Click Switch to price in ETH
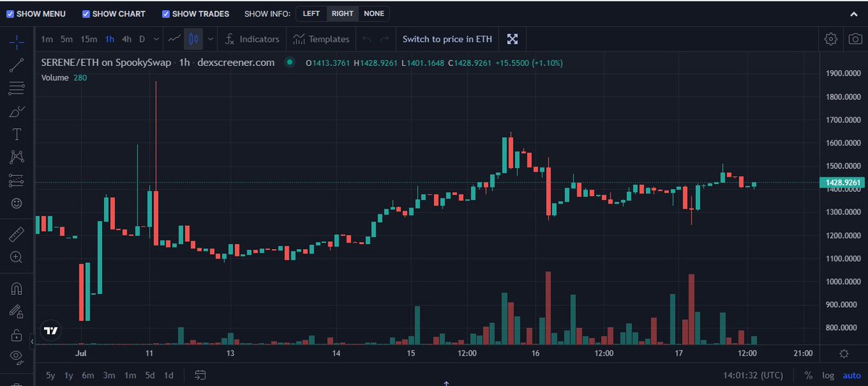Screen dimensions: 868x386 447,39
